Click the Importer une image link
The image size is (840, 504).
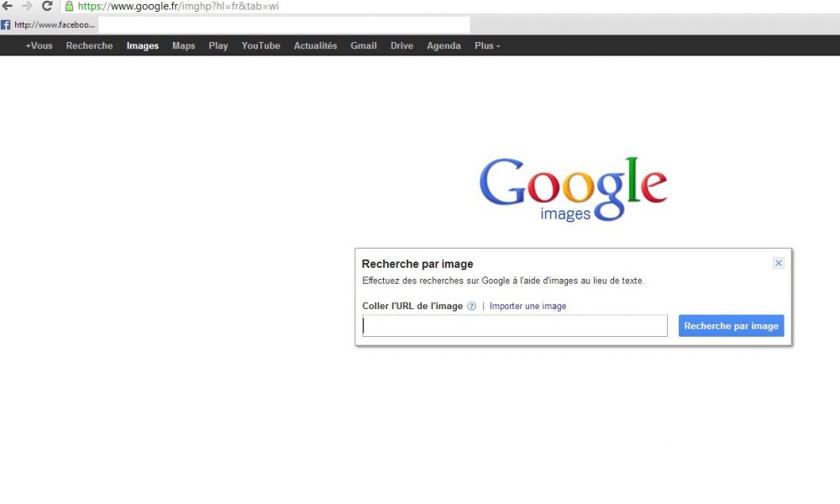(528, 307)
